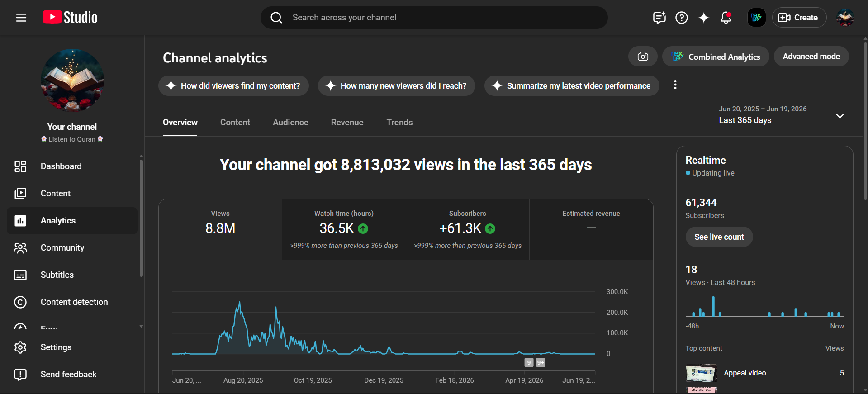
Task: Select the Subscribers metric card
Action: tap(467, 229)
